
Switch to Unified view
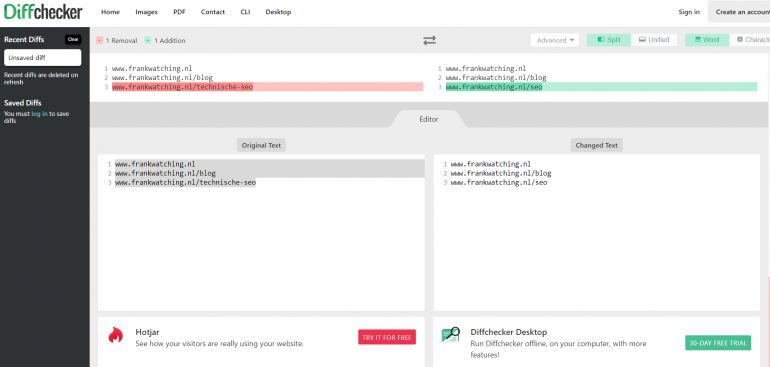pyautogui.click(x=654, y=40)
